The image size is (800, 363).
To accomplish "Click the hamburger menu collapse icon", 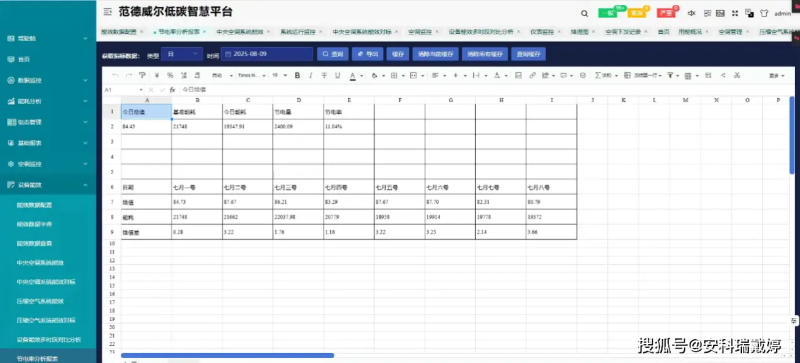I will point(107,12).
